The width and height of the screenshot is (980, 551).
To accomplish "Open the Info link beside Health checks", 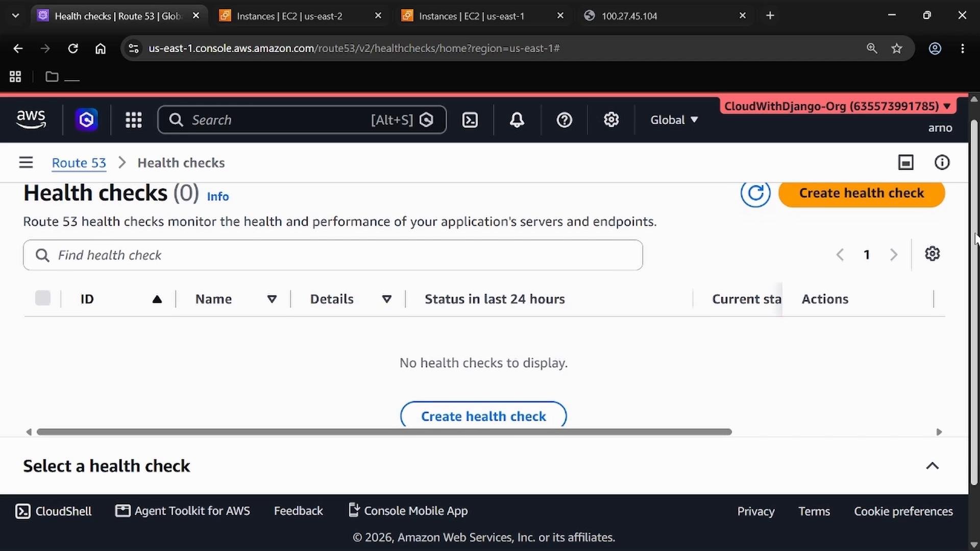I will click(218, 196).
